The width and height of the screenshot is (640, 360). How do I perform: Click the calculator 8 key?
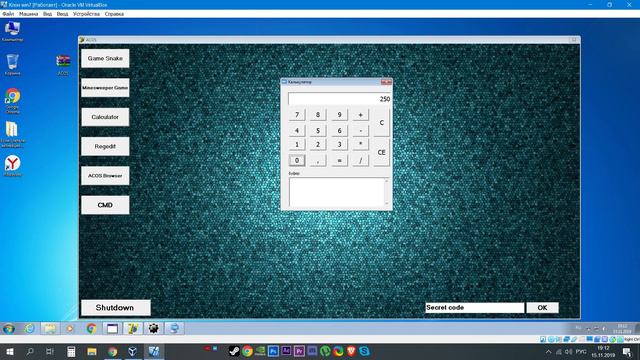(x=318, y=115)
